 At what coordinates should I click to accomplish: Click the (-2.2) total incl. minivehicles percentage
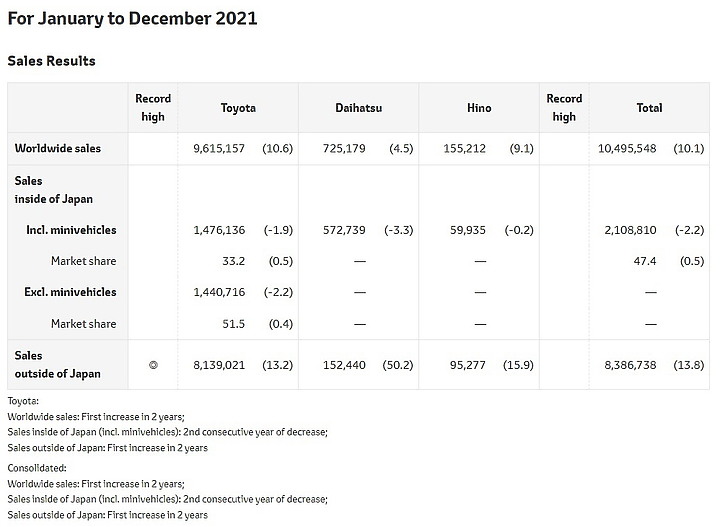tap(689, 230)
